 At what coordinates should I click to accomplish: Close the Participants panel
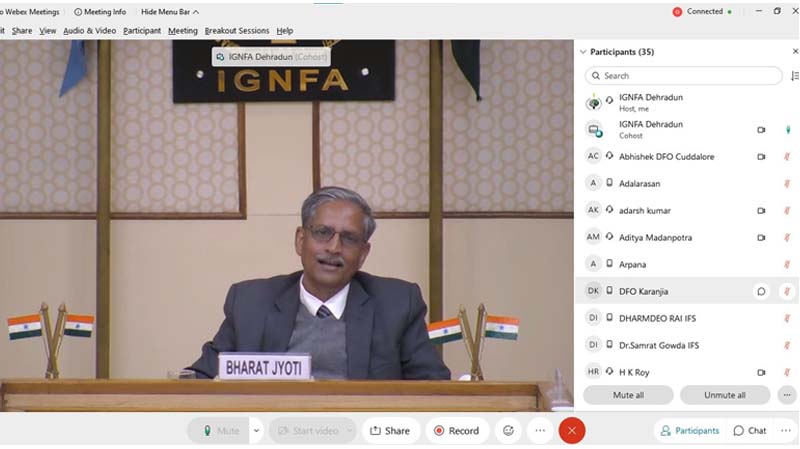795,51
